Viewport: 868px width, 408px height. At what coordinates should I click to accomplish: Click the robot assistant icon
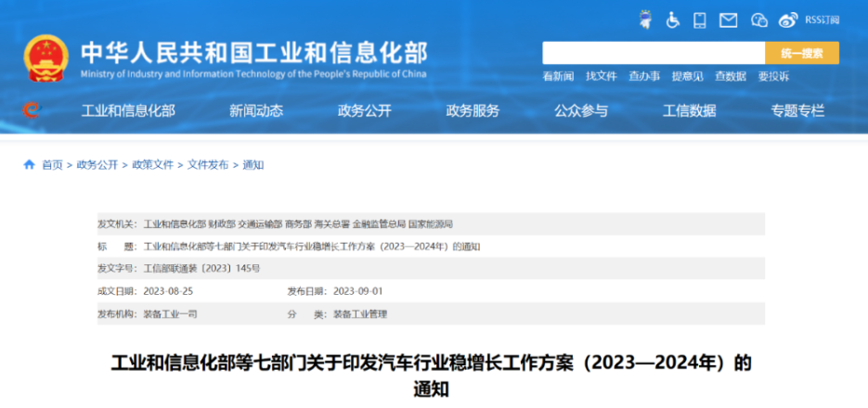646,19
